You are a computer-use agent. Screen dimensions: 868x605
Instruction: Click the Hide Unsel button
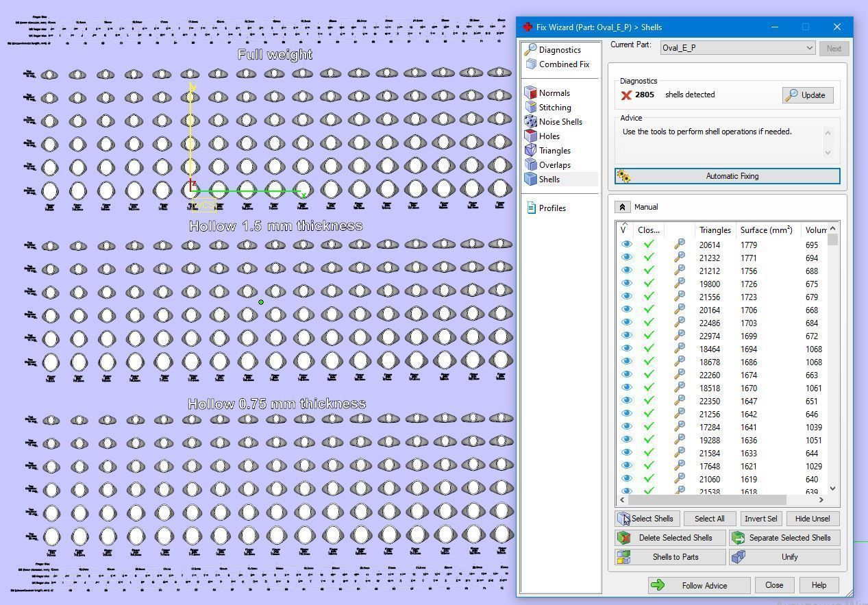pos(813,519)
